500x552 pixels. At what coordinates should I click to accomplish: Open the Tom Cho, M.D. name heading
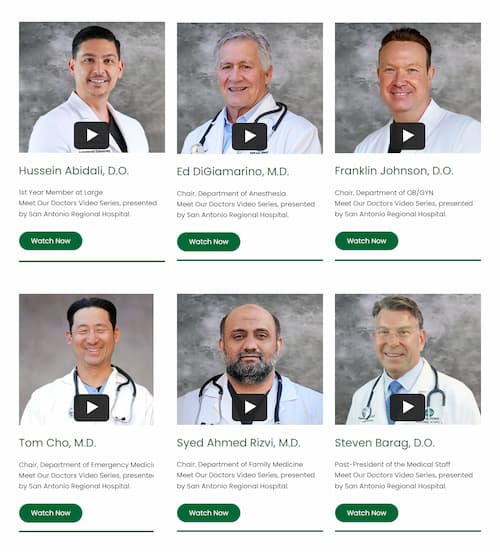coord(57,443)
